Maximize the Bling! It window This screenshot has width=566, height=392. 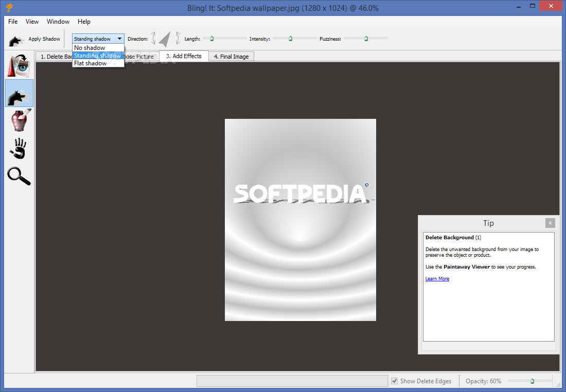pyautogui.click(x=533, y=6)
